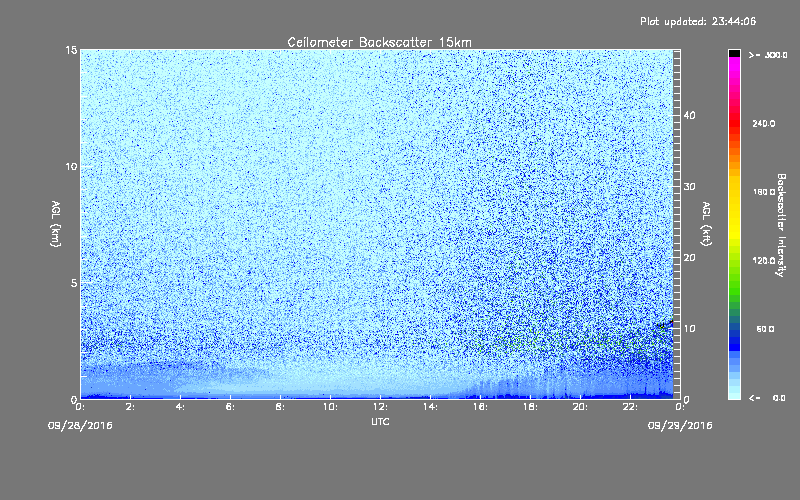Click the colorbar maximum '>= 300.0' label

tap(768, 55)
